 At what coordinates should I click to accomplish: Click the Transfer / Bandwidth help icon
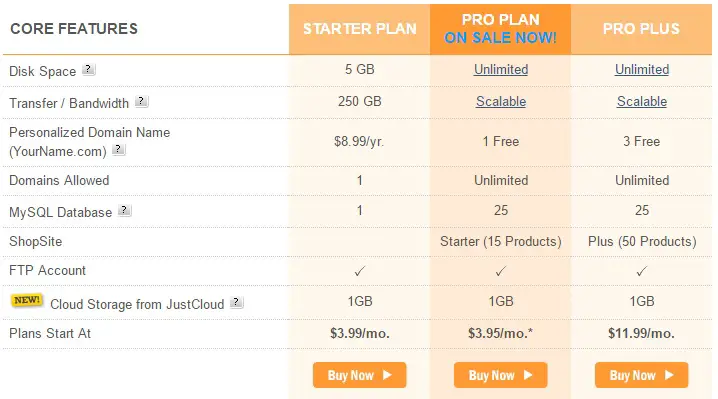coord(141,101)
